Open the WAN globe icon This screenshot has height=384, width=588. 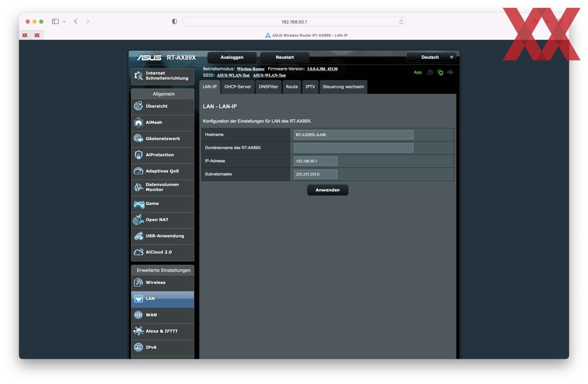[138, 315]
